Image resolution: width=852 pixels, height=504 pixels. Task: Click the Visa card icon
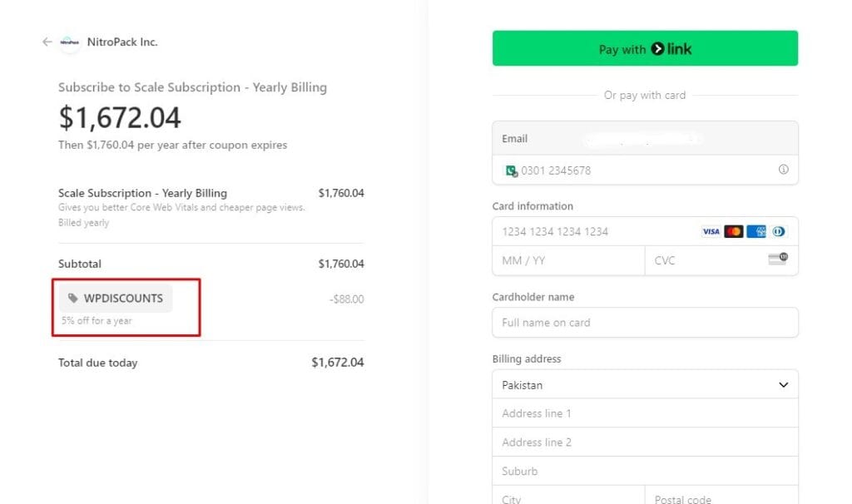(711, 232)
